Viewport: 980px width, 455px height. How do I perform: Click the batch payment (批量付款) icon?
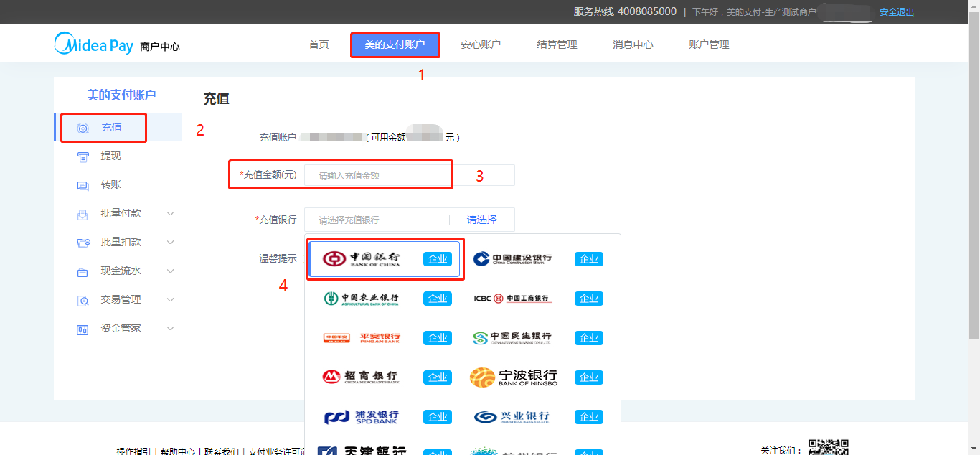pos(83,214)
